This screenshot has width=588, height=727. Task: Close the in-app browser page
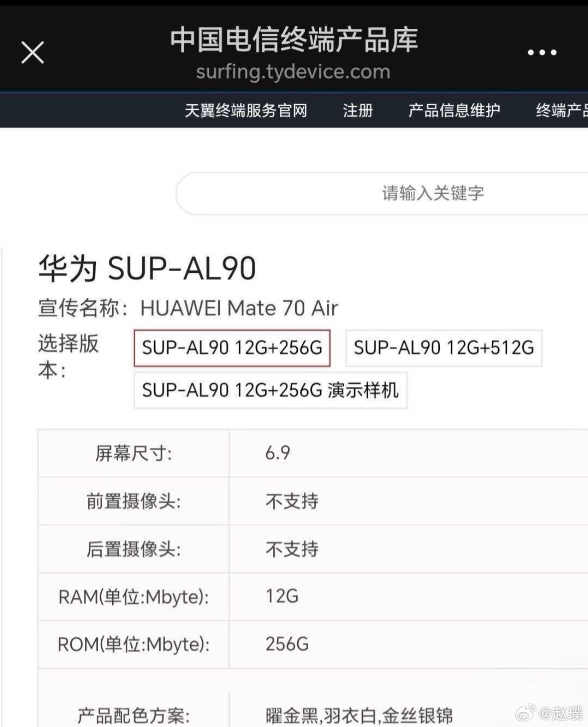[33, 52]
